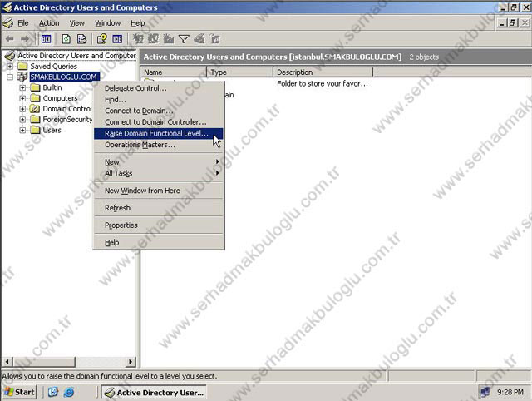The image size is (532, 401).
Task: Select Delegate Control from context menu
Action: click(x=159, y=88)
